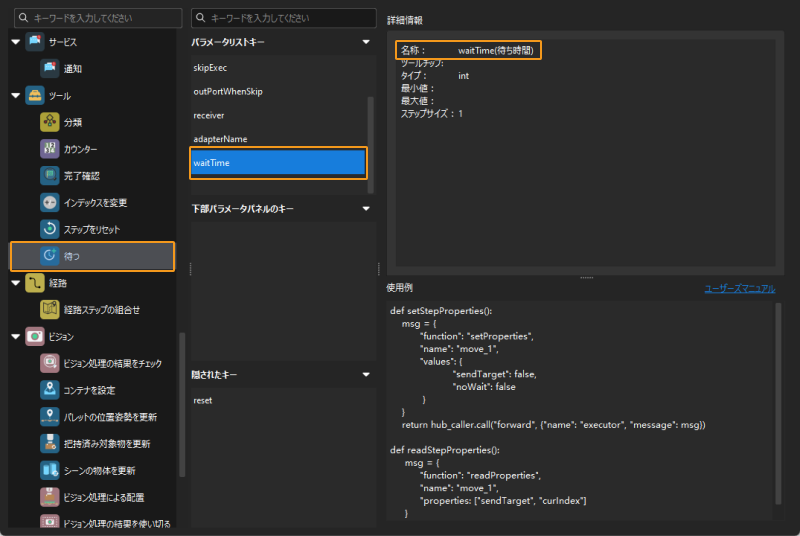Select the adapterName parameter key
This screenshot has width=800, height=536.
coord(220,139)
